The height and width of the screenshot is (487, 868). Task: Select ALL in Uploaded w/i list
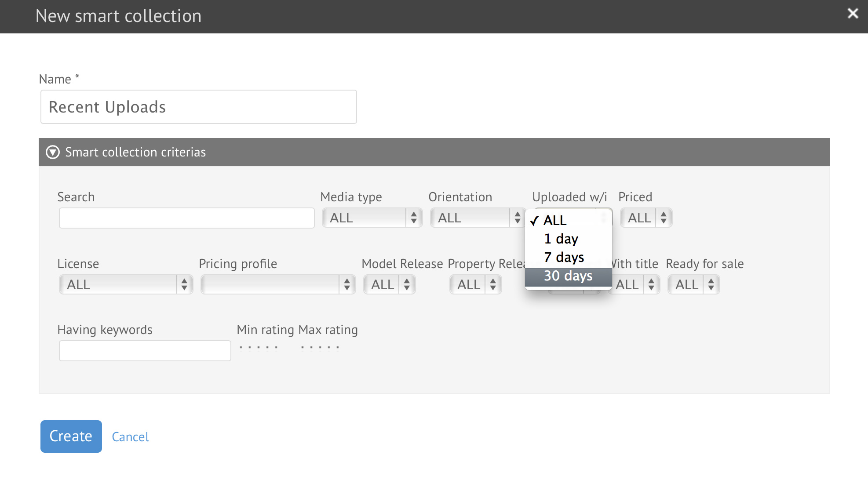pos(569,220)
